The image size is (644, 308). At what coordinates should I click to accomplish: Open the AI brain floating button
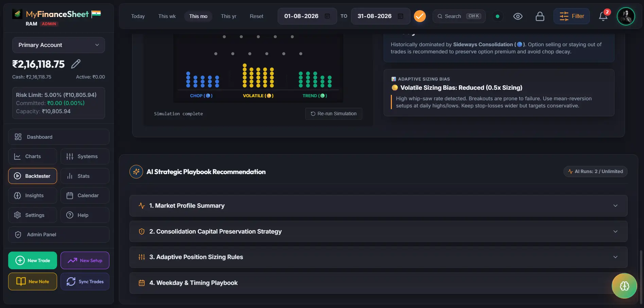(x=624, y=286)
